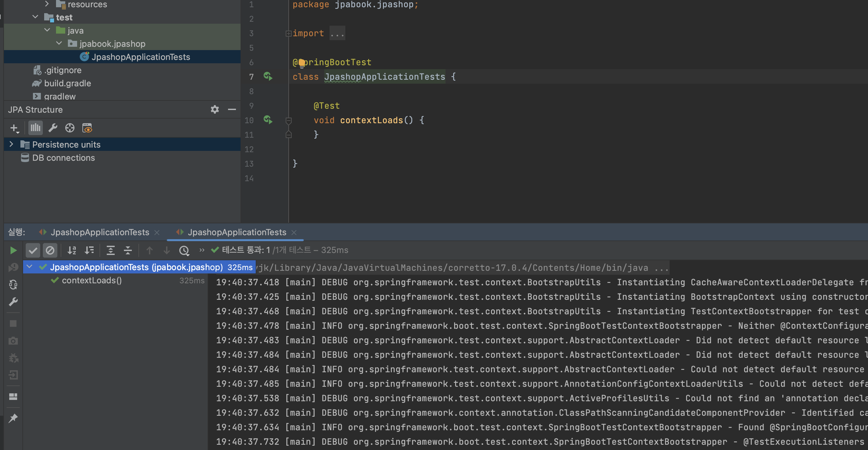This screenshot has height=450, width=868.
Task: Click the JPA Structure add plus button
Action: [14, 128]
